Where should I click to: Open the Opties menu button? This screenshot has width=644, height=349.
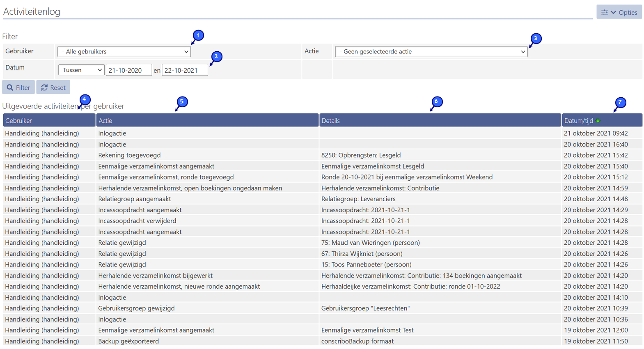619,12
